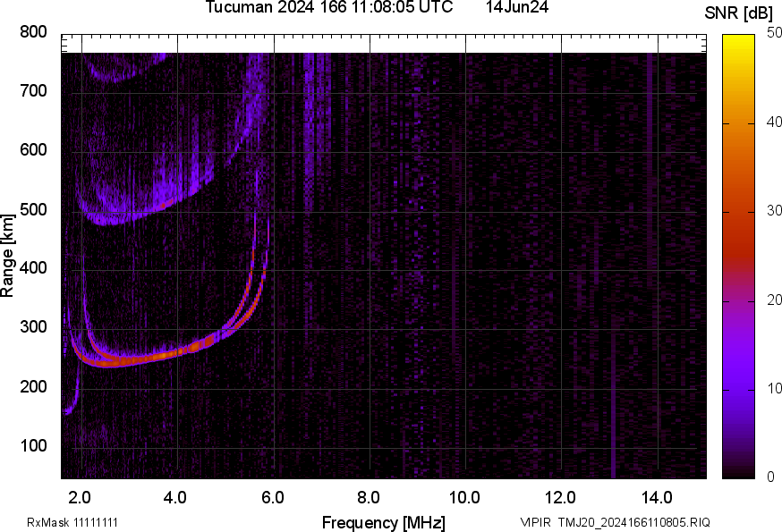The image size is (782, 532).
Task: Click the 2.0 frequency tick label
Action: tap(80, 498)
